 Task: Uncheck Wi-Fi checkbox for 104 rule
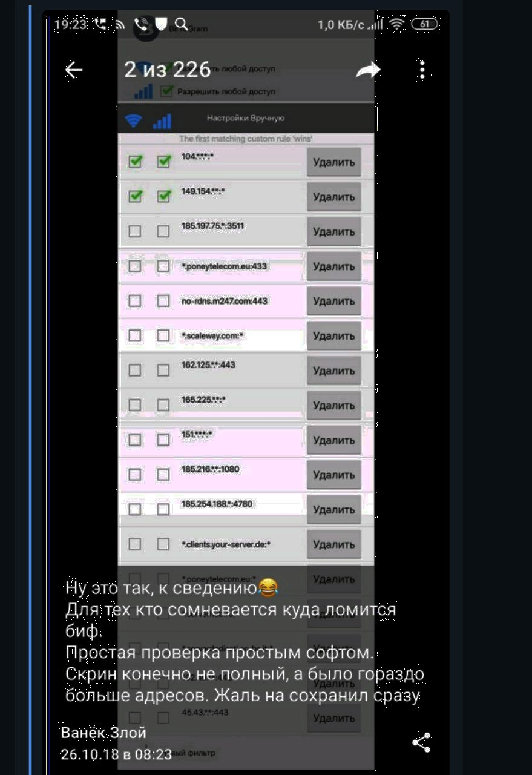(136, 162)
